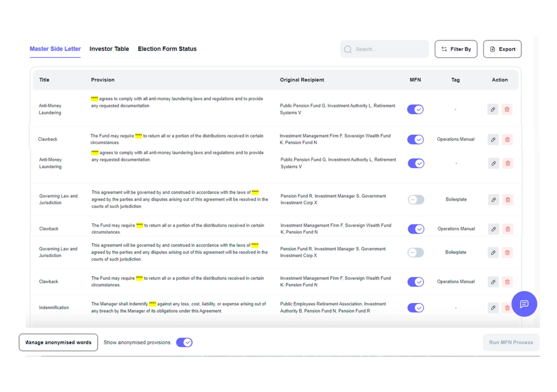Click the trash icon on the first Clawback row
Image resolution: width=557 pixels, height=392 pixels.
(x=507, y=139)
